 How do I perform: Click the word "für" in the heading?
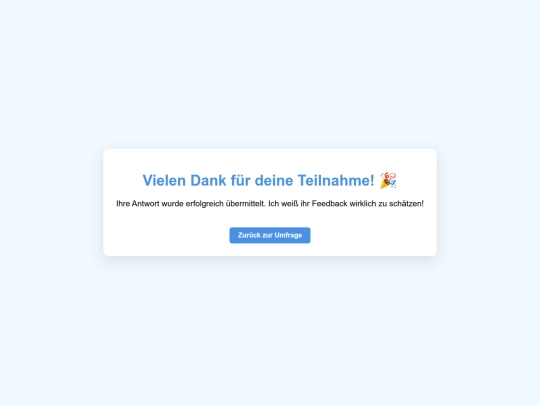[x=240, y=180]
